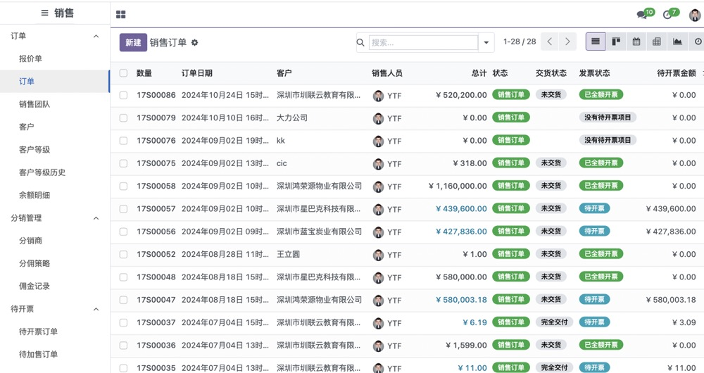This screenshot has height=373, width=704.
Task: Click customer 王立园
Action: (288, 254)
